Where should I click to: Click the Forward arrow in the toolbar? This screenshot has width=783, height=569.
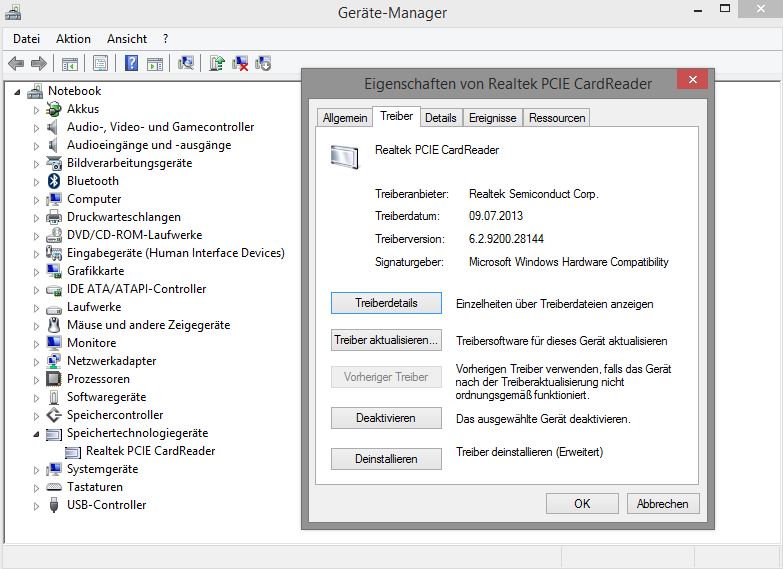tap(38, 63)
